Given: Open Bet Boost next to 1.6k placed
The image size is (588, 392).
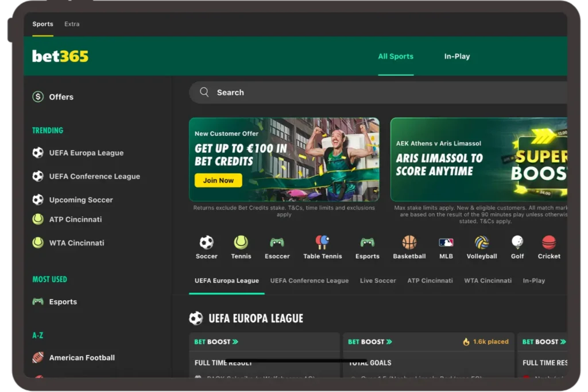Looking at the screenshot, I should tap(370, 341).
